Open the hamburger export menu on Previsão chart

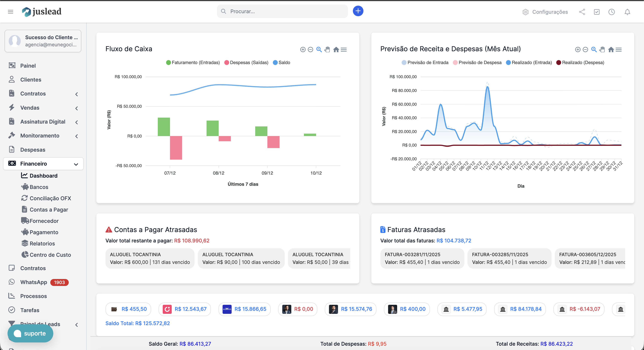tap(619, 49)
